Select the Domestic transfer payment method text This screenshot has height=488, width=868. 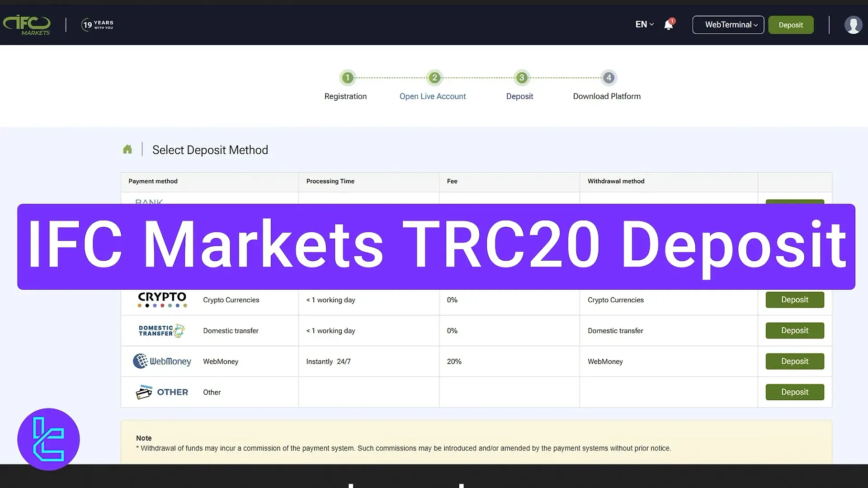click(x=231, y=331)
